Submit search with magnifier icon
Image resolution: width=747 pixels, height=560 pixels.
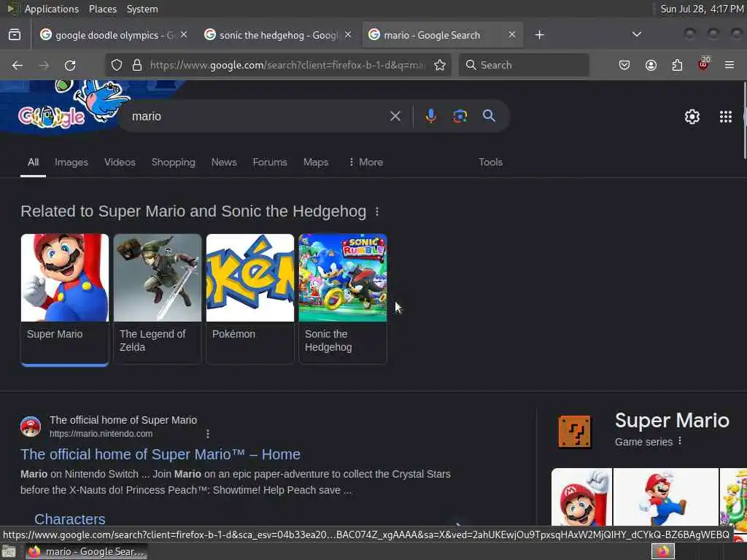[489, 116]
